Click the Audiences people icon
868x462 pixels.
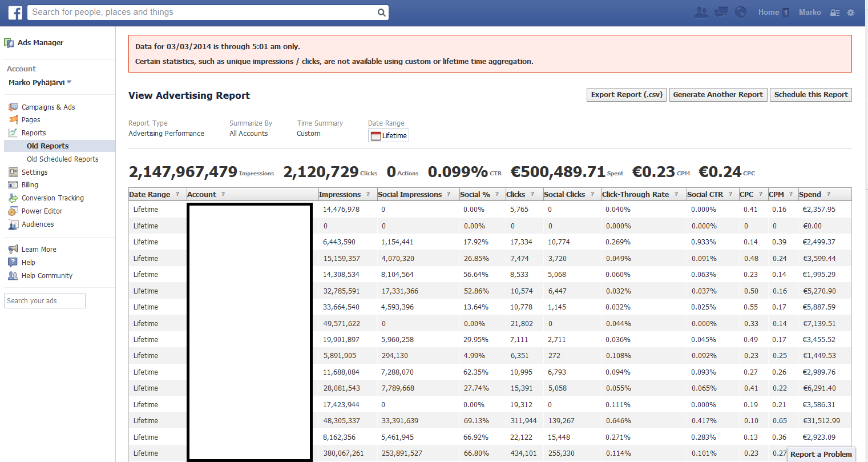[x=13, y=224]
